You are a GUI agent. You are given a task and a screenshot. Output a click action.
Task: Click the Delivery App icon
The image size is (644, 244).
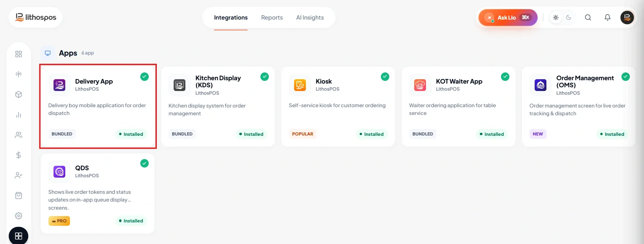coord(60,85)
